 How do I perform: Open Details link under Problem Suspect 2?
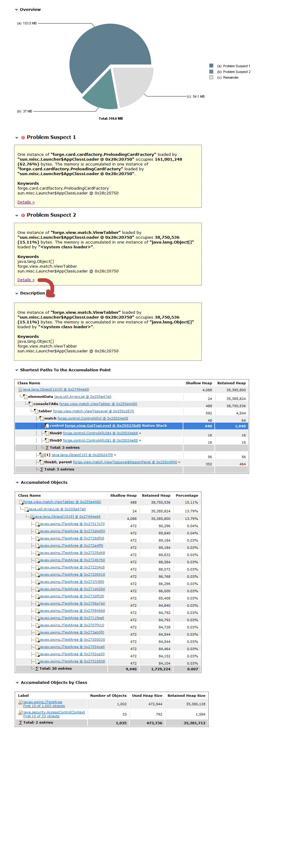[26, 280]
